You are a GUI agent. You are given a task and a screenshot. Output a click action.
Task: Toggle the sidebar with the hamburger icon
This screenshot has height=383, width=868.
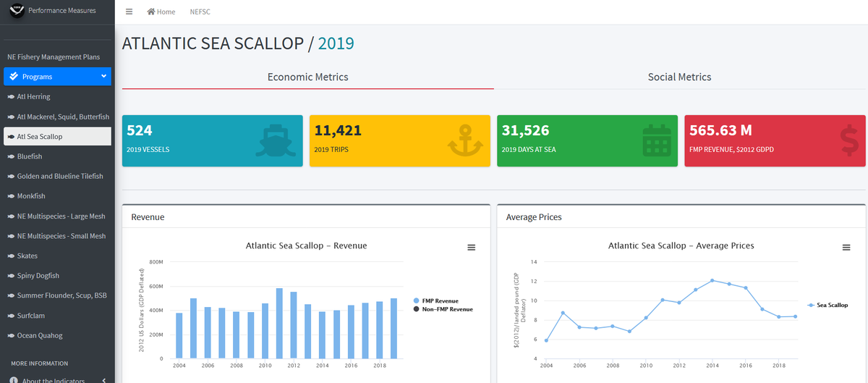pyautogui.click(x=129, y=12)
